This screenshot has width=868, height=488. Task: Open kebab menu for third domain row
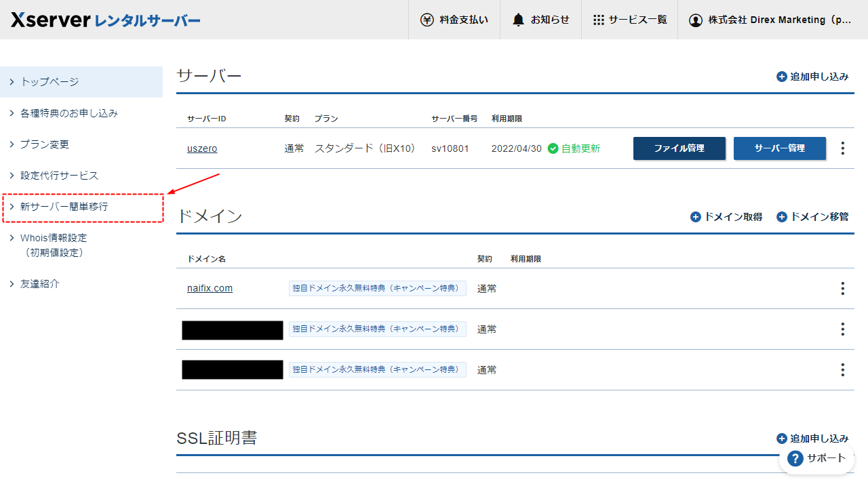pyautogui.click(x=843, y=370)
